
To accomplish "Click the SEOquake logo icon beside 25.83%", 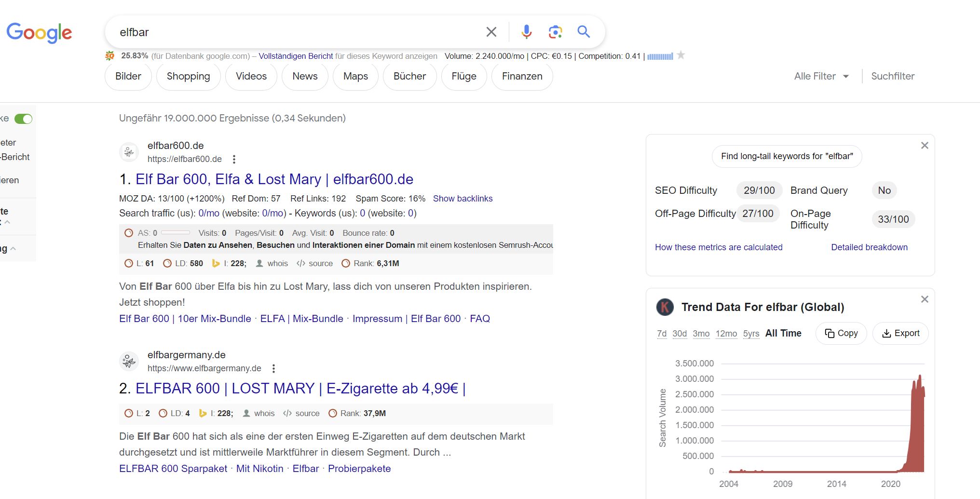I will 110,56.
